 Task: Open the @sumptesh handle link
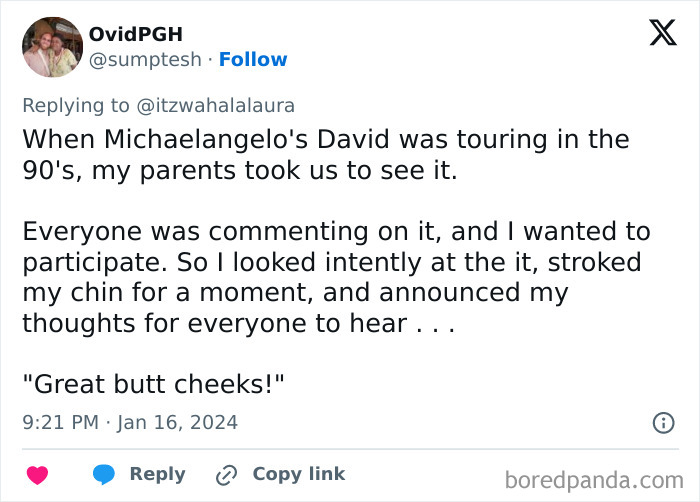pyautogui.click(x=145, y=60)
